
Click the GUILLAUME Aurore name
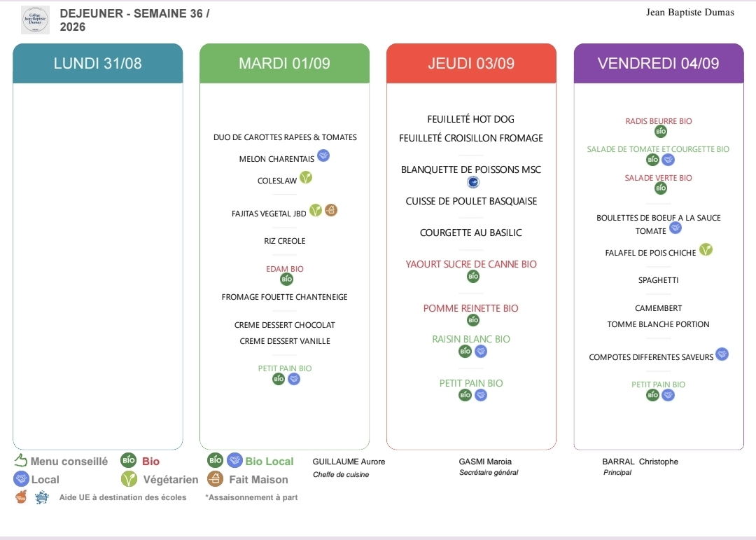(x=349, y=462)
